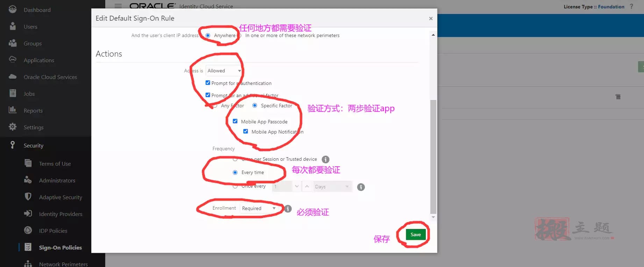
Task: Click the Security key icon
Action: [13, 145]
